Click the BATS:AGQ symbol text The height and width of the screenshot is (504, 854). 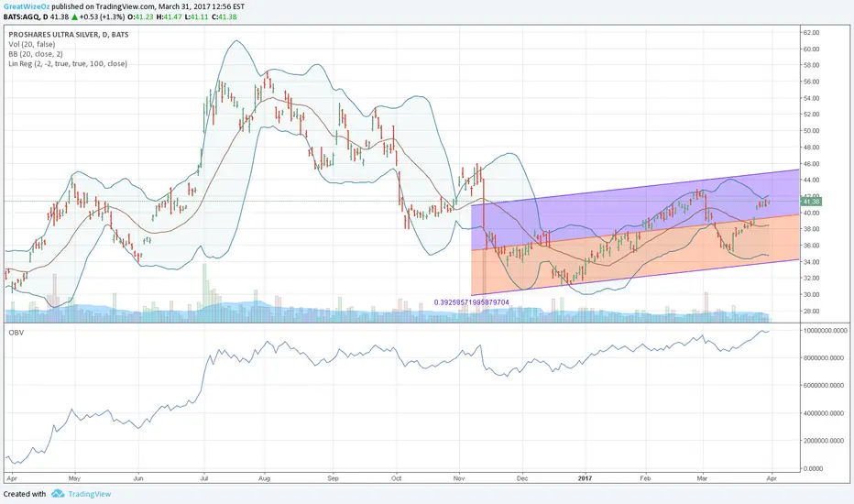(22, 16)
